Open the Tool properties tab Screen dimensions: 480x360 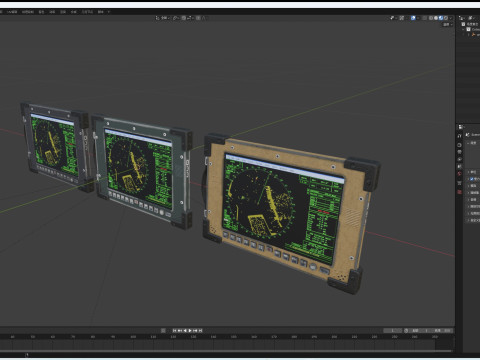(x=459, y=136)
